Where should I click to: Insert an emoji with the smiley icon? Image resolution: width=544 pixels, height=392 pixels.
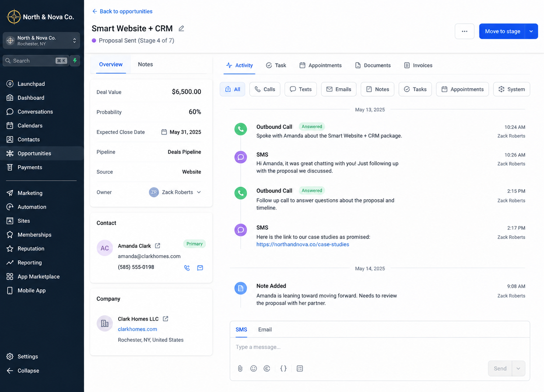253,368
